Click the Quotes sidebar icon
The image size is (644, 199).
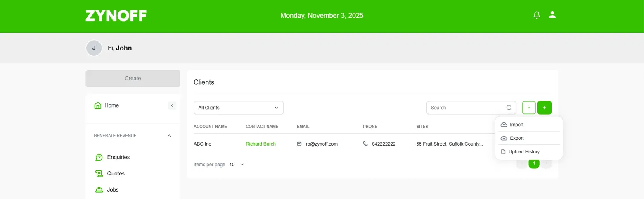pos(99,173)
